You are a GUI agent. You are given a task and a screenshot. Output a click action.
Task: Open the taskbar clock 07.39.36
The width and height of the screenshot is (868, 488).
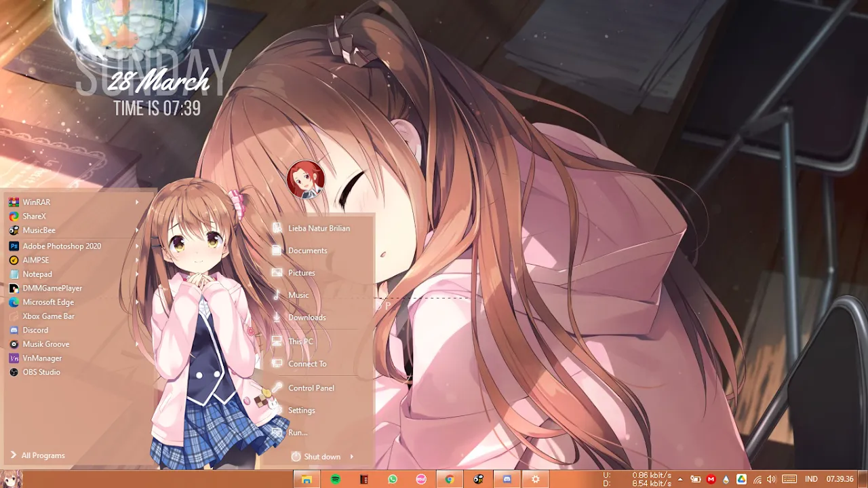click(x=840, y=479)
